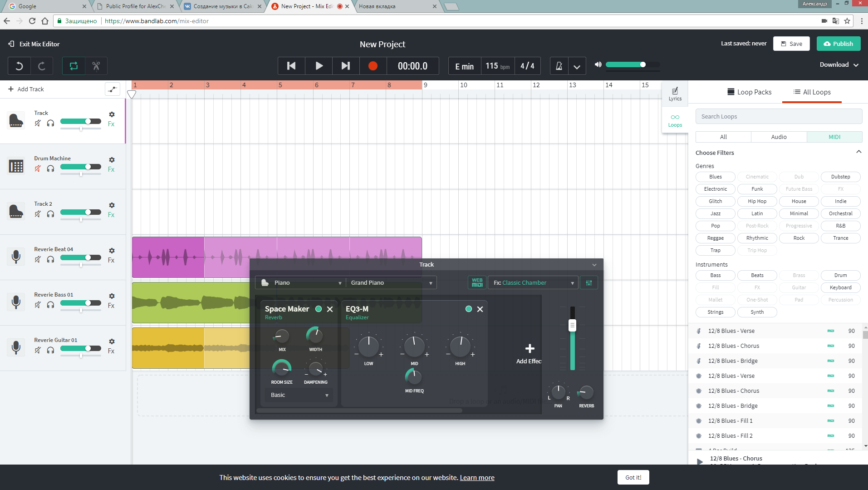This screenshot has width=868, height=490.
Task: Mute the first Track
Action: [38, 123]
